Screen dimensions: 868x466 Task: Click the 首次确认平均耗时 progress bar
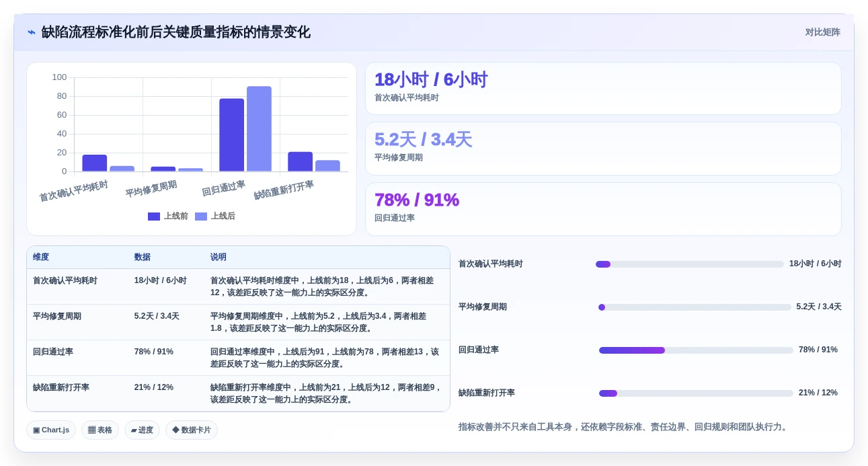(690, 264)
